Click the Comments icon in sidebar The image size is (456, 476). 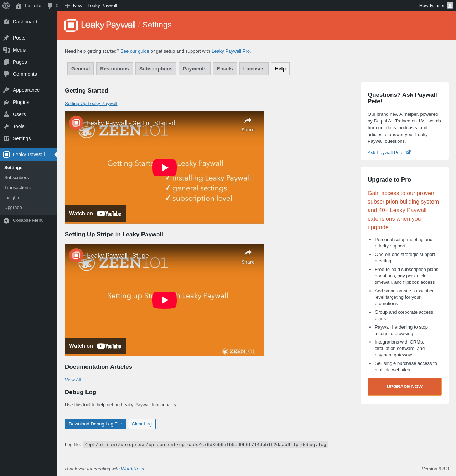click(6, 74)
